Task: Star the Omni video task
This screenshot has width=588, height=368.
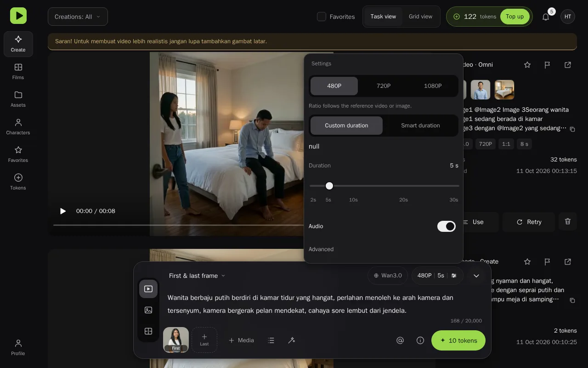Action: [527, 65]
